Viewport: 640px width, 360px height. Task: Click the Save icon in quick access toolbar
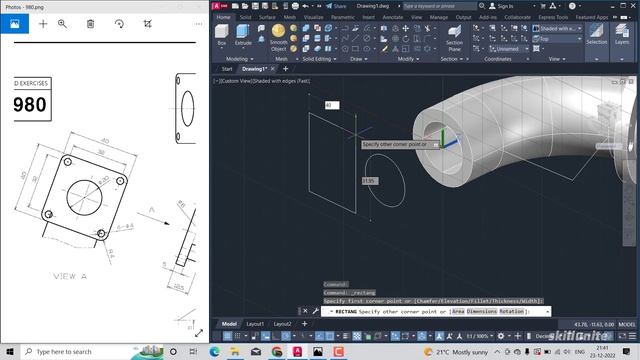pyautogui.click(x=255, y=6)
